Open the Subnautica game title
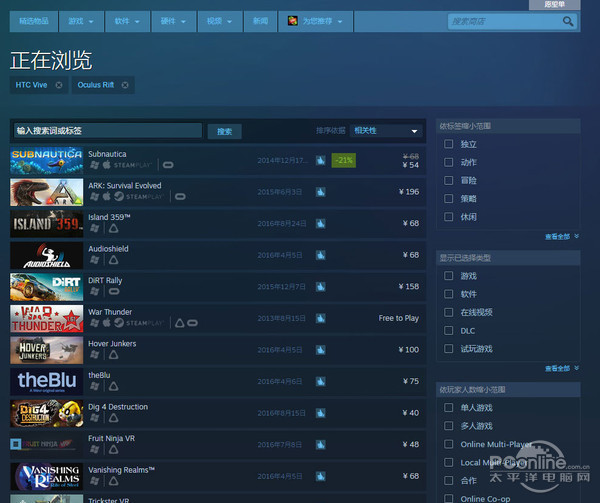This screenshot has width=600, height=503. point(107,154)
